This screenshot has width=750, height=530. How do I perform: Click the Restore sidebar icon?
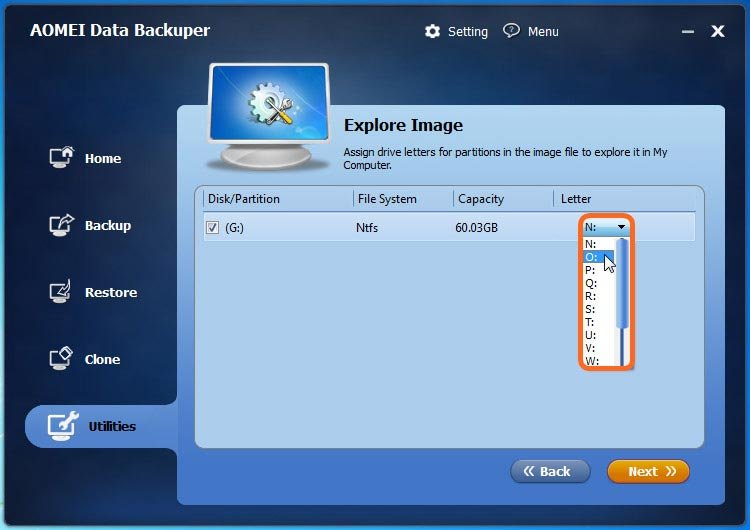60,291
